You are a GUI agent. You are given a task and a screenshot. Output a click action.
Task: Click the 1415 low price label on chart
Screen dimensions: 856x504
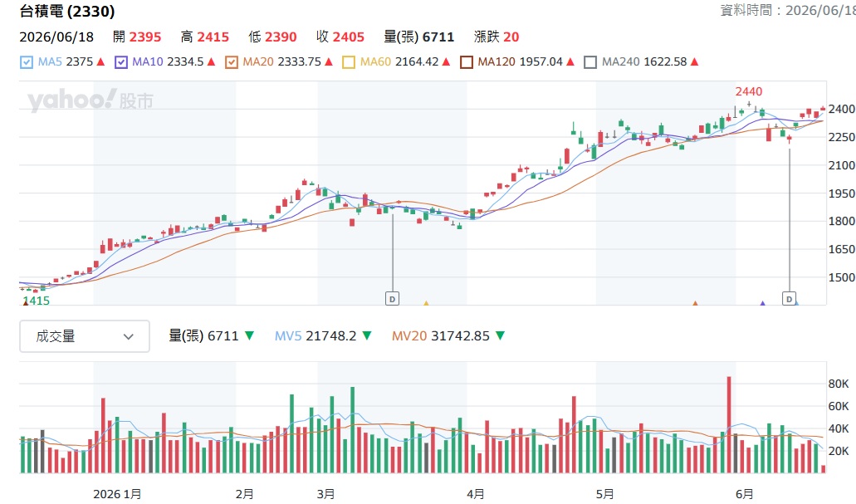pyautogui.click(x=37, y=301)
